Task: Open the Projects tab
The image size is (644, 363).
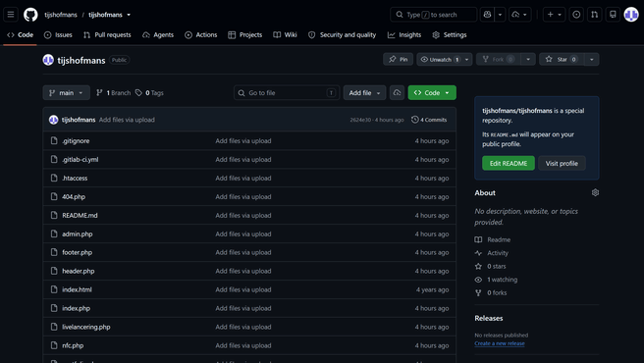Action: point(245,35)
